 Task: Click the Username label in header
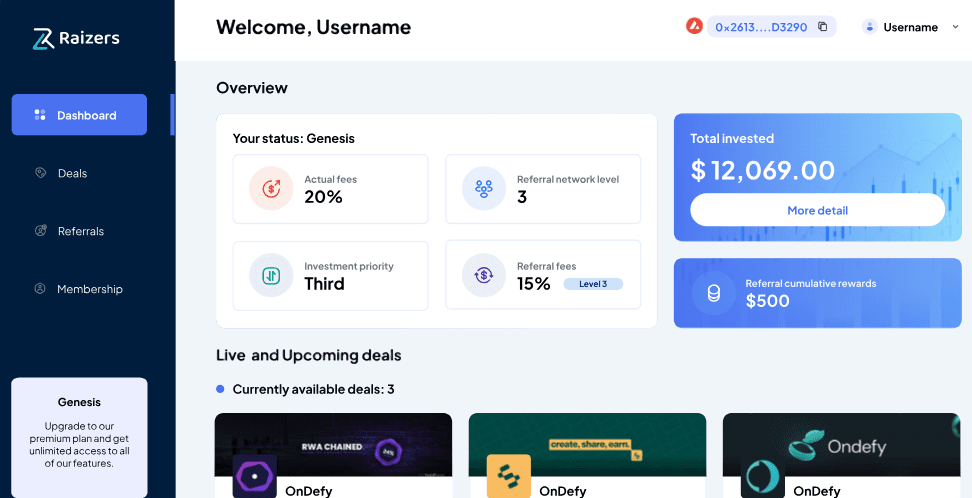[x=910, y=27]
